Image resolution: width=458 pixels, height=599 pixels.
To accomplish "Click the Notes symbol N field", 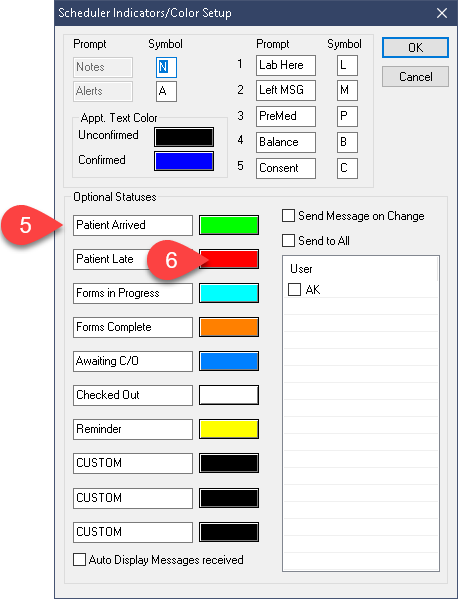I will (166, 67).
